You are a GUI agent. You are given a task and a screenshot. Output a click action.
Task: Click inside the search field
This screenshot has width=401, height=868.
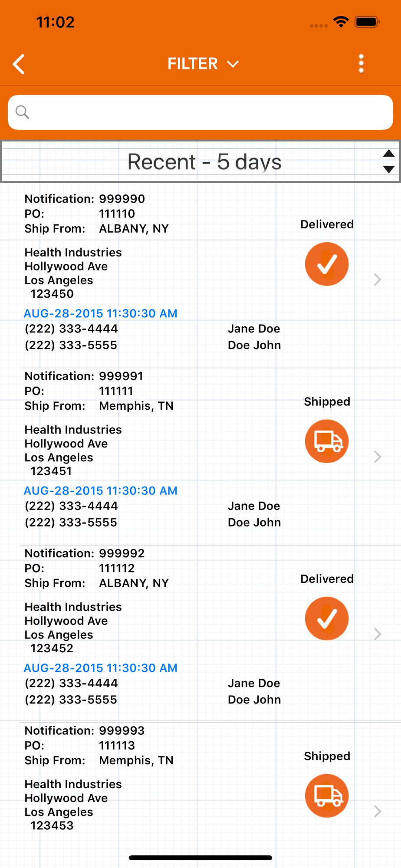coord(208,112)
